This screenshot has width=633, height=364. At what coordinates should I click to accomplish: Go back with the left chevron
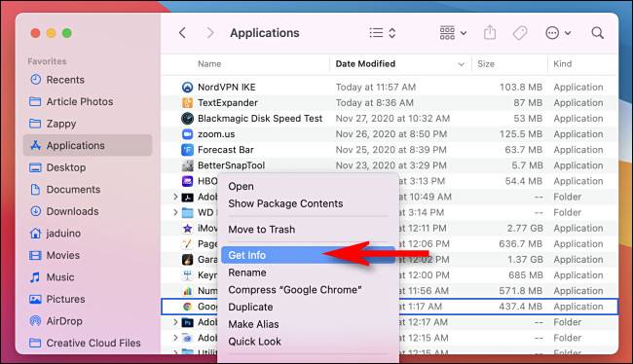click(x=182, y=33)
